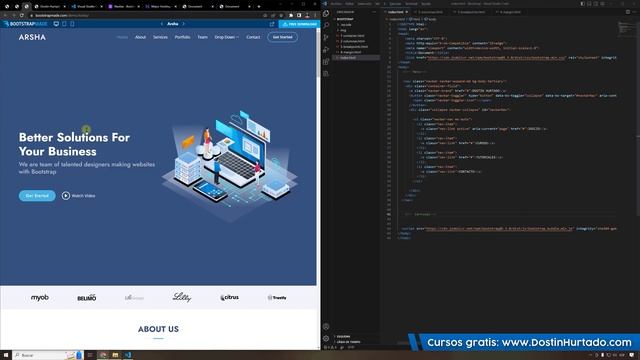Click the citrus client logo
This screenshot has width=640, height=360.
[x=229, y=298]
